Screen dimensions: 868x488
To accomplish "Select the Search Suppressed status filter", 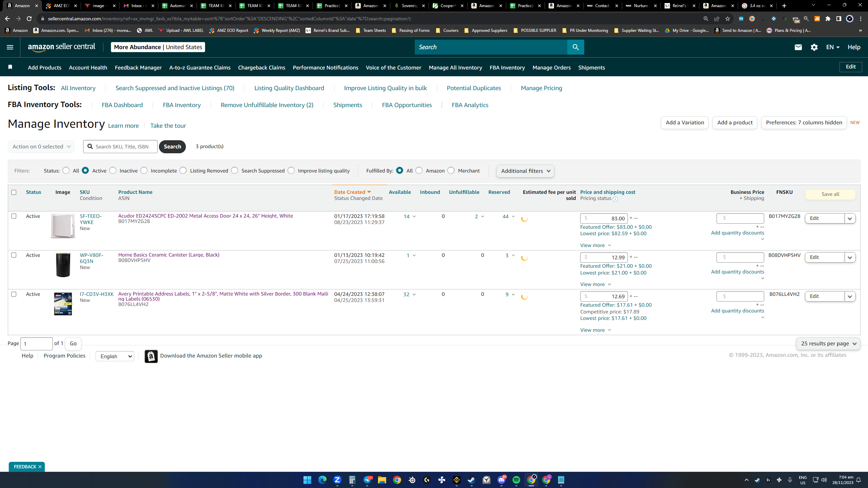I will (235, 170).
